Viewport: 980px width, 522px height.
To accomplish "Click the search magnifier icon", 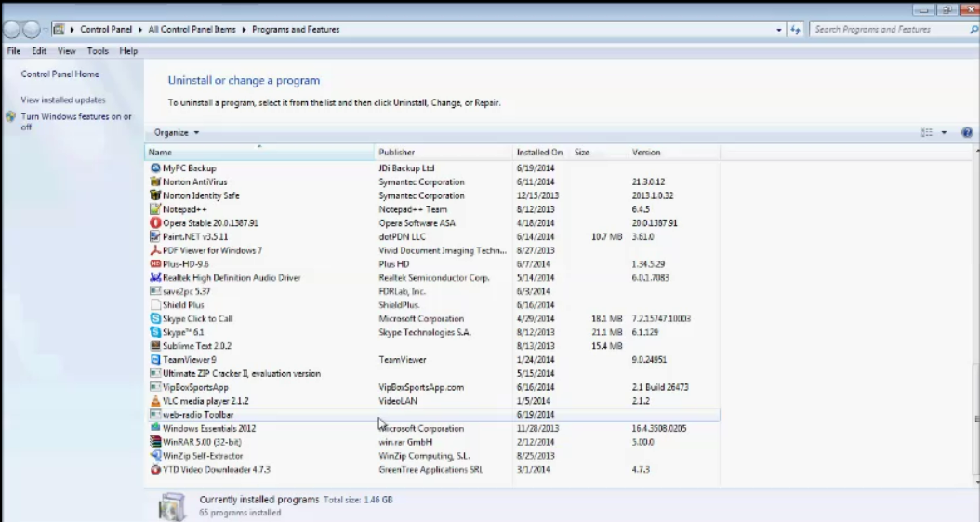I will click(x=973, y=30).
